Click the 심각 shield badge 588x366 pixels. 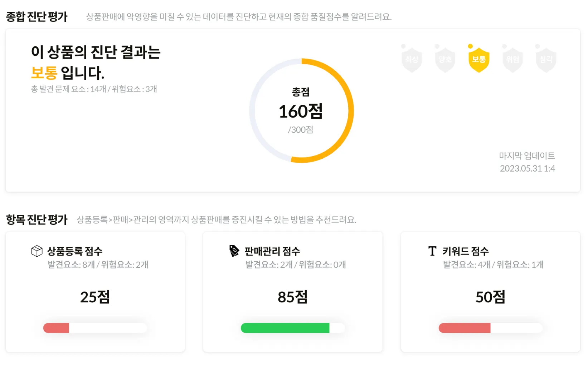tap(546, 60)
